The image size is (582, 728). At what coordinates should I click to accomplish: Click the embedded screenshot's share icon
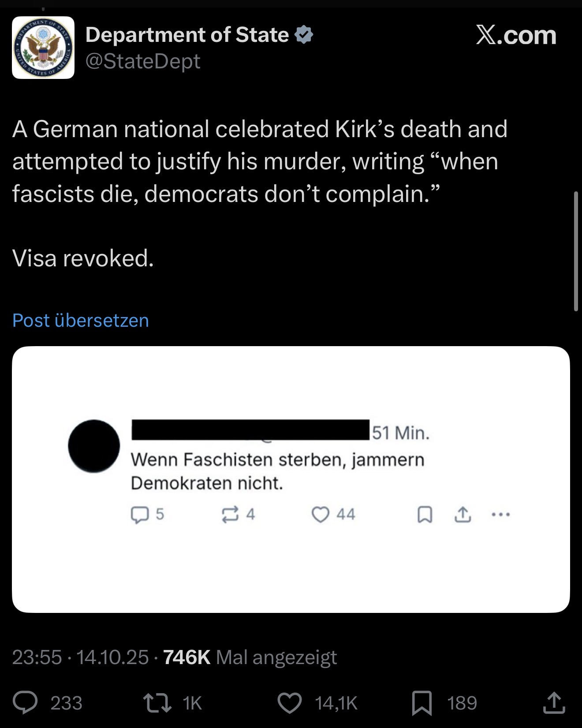[x=463, y=515]
